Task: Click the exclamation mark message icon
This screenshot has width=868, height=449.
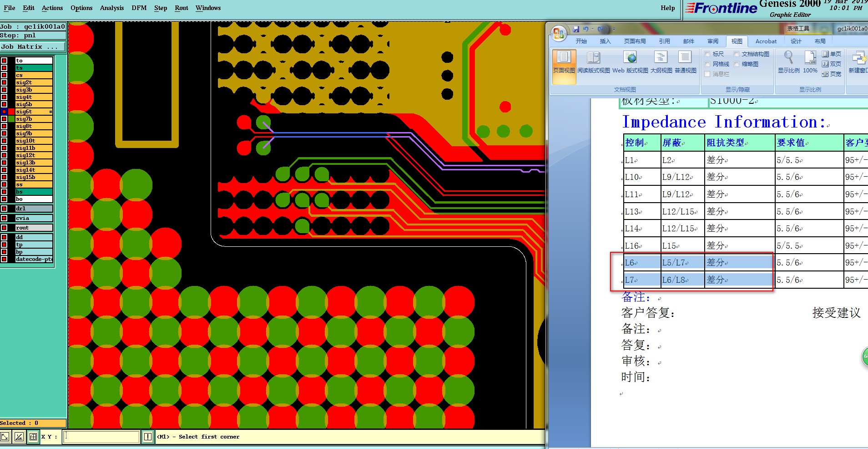Action: (148, 437)
